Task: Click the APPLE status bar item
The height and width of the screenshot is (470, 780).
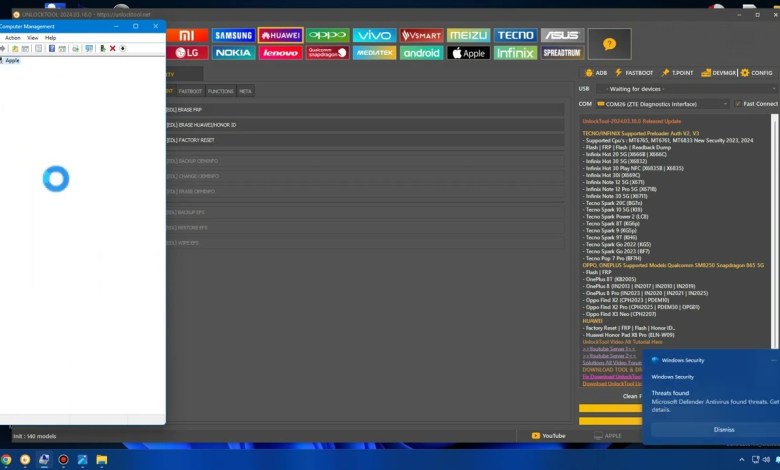Action: [607, 436]
